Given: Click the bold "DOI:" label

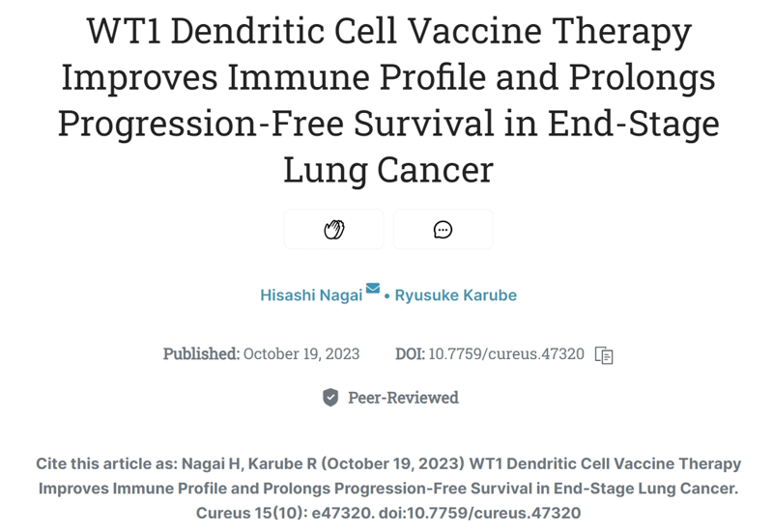Looking at the screenshot, I should pyautogui.click(x=410, y=354).
